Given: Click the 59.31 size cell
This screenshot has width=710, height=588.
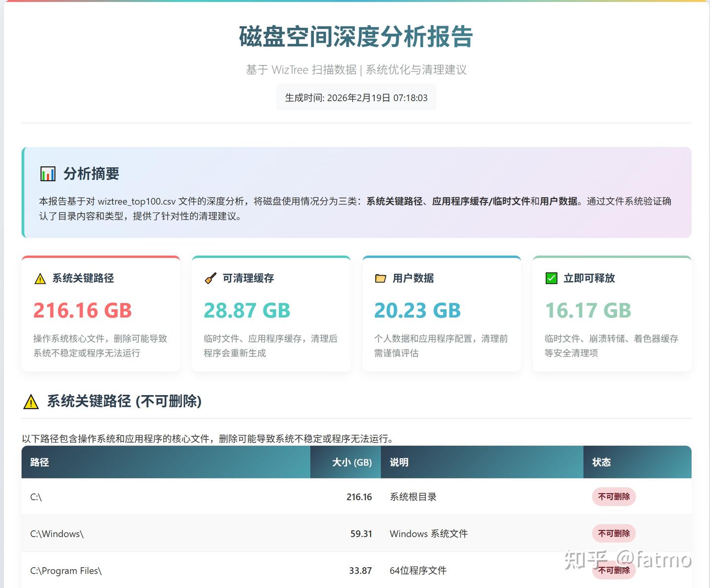Looking at the screenshot, I should 346,534.
